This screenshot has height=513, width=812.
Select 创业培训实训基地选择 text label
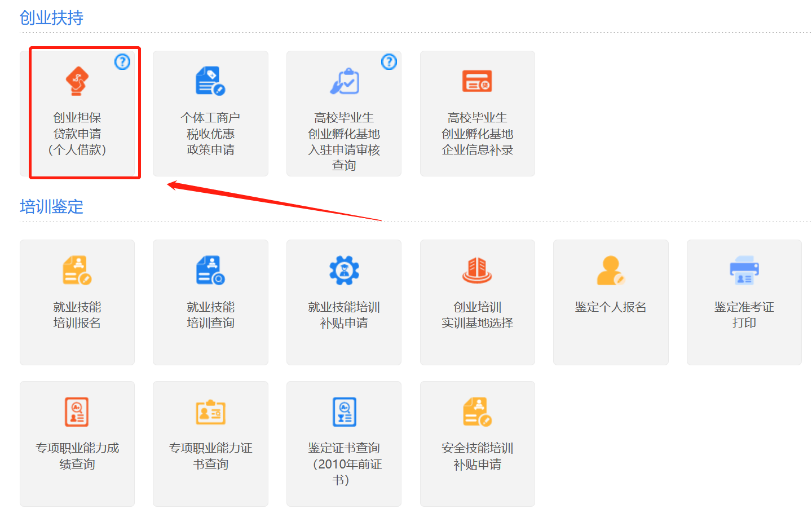click(x=477, y=315)
